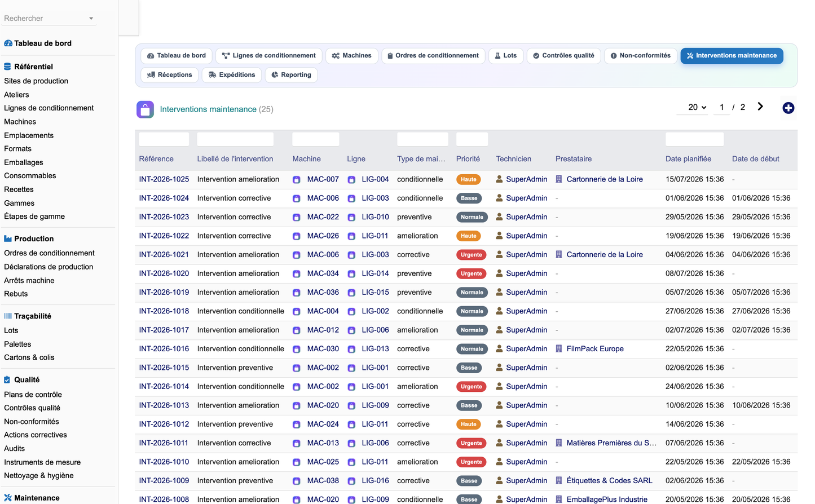Image resolution: width=815 pixels, height=504 pixels.
Task: Sort by Technicien column header
Action: coord(514,159)
